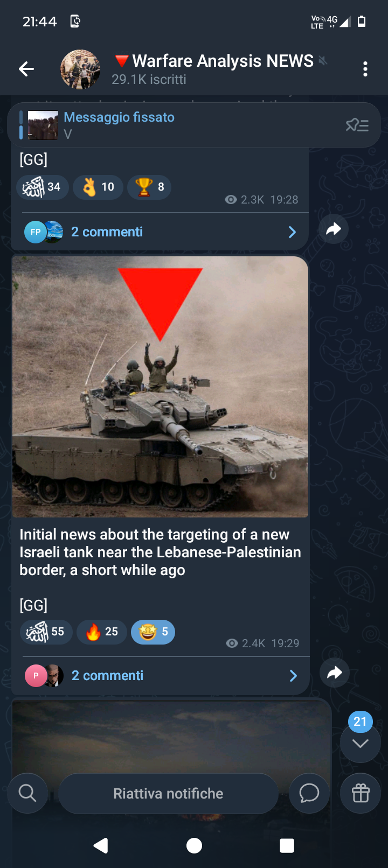The width and height of the screenshot is (388, 868).
Task: Search the channel with magnifier icon
Action: (27, 793)
